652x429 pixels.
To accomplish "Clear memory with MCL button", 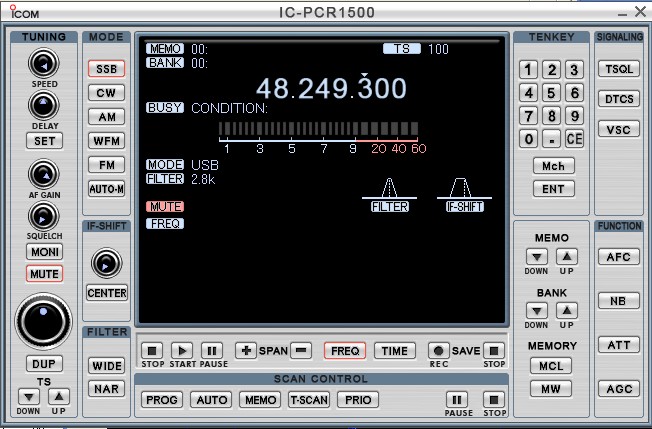I will pyautogui.click(x=551, y=366).
